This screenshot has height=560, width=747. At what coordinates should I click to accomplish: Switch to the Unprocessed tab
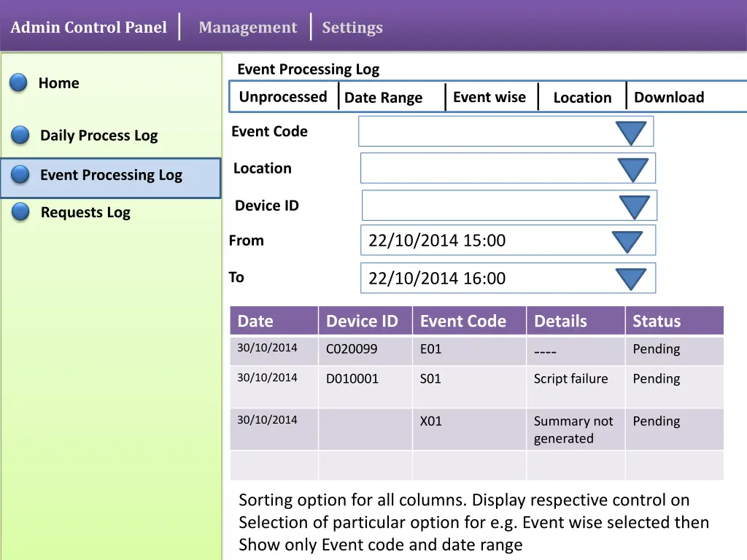[283, 97]
